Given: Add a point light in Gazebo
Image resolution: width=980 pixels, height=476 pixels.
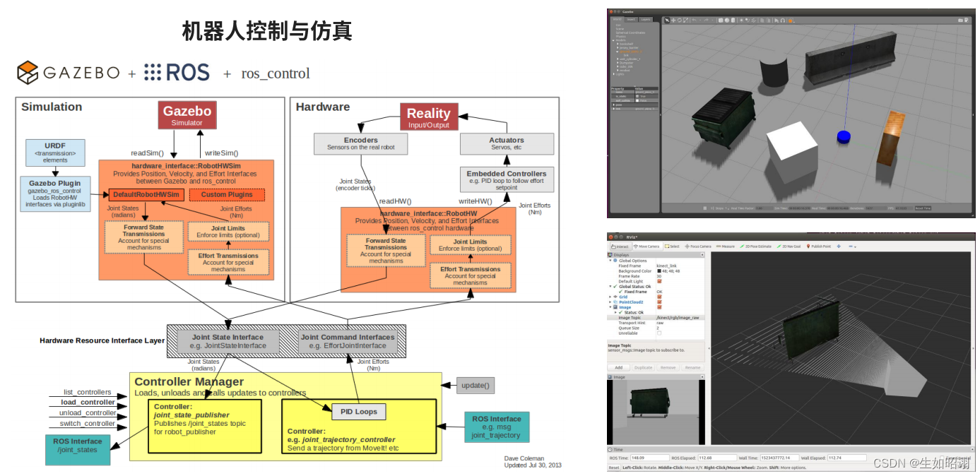Looking at the screenshot, I should (741, 20).
